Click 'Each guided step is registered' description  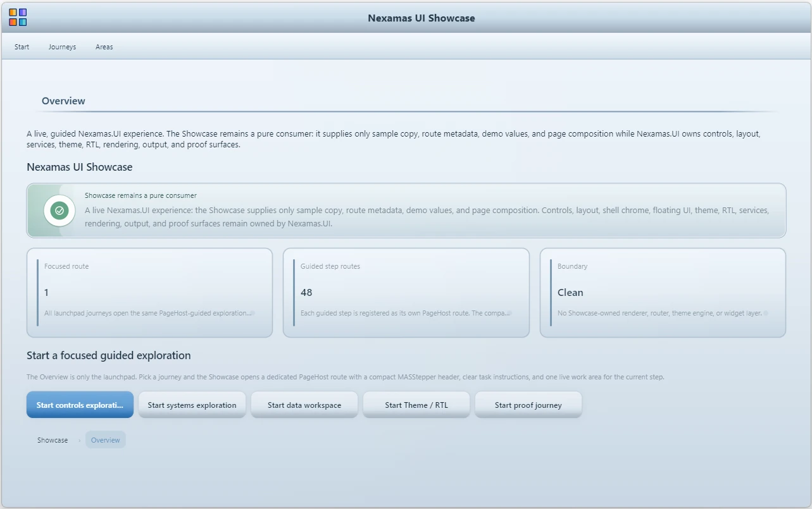coord(405,313)
